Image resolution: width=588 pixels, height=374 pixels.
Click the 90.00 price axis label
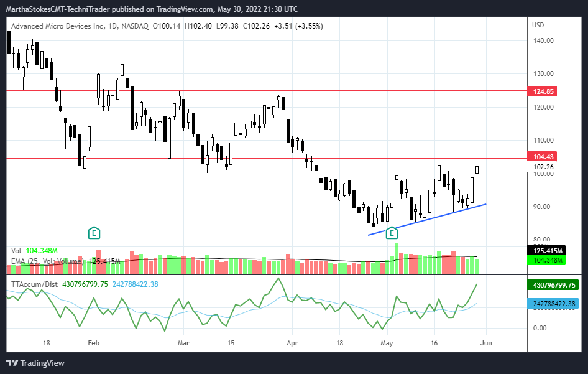[x=541, y=207]
